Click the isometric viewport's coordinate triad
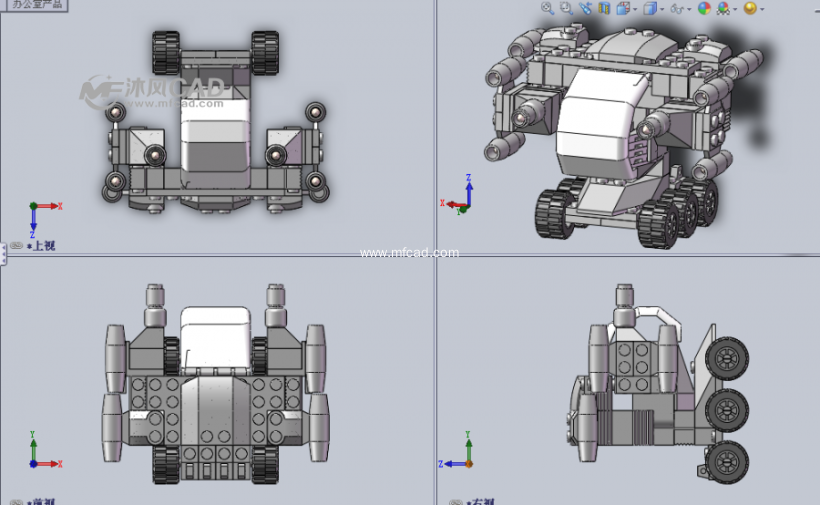Viewport: 820px width, 505px height. point(461,198)
